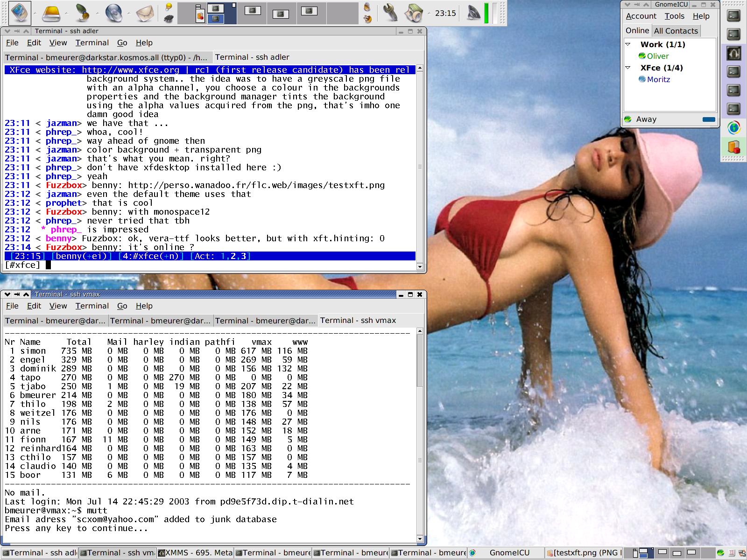Open the globe web browser launcher in side panel
747x560 pixels.
pyautogui.click(x=734, y=127)
